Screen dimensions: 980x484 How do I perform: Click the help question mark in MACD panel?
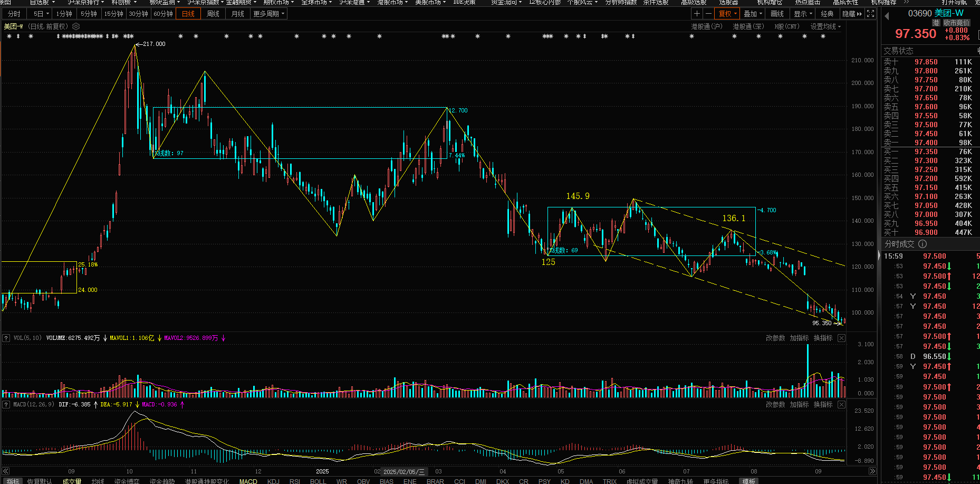[6, 404]
